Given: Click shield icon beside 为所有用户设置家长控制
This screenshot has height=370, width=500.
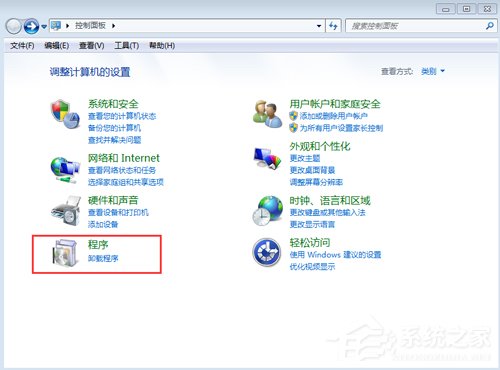Looking at the screenshot, I should coord(293,128).
